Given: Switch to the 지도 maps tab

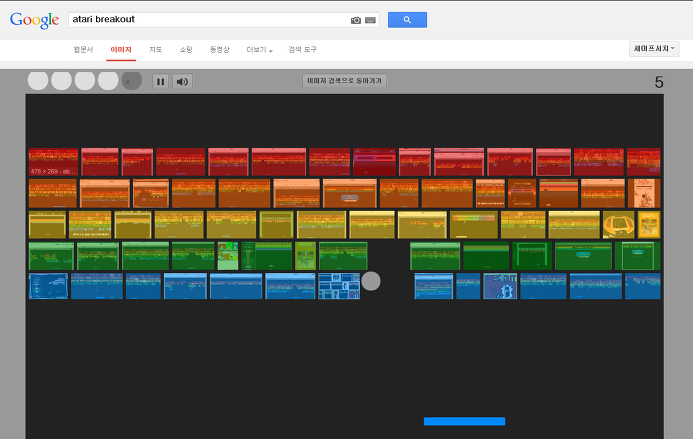Looking at the screenshot, I should pyautogui.click(x=156, y=50).
